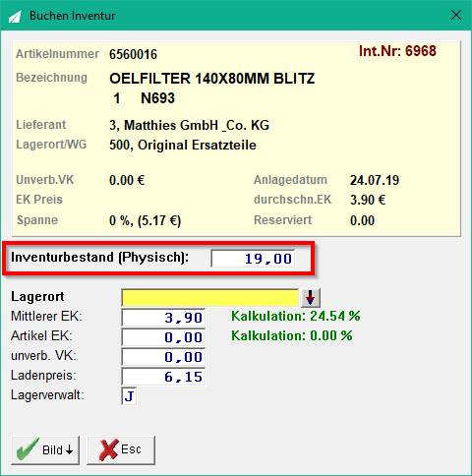This screenshot has height=476, width=472.
Task: Click the durchschn.EK value 3.90 €
Action: pos(368,200)
